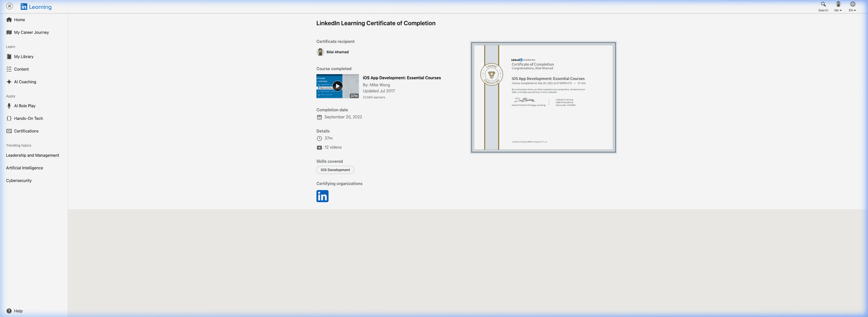Click the LinkedIn certifying organization logo
Image resolution: width=868 pixels, height=317 pixels.
tap(322, 196)
